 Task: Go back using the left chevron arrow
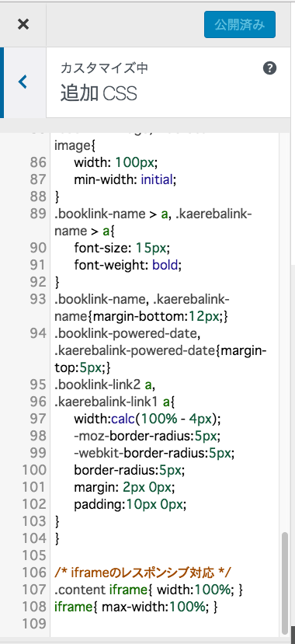tap(23, 82)
